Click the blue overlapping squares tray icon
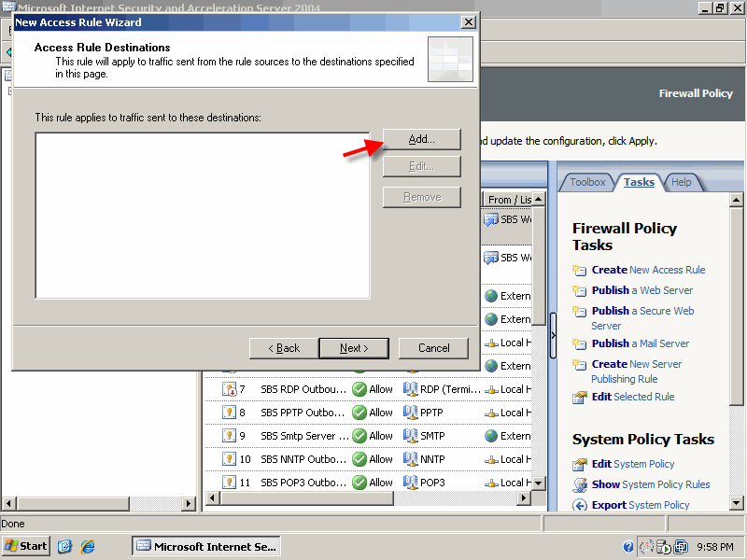The image size is (747, 560). point(682,547)
